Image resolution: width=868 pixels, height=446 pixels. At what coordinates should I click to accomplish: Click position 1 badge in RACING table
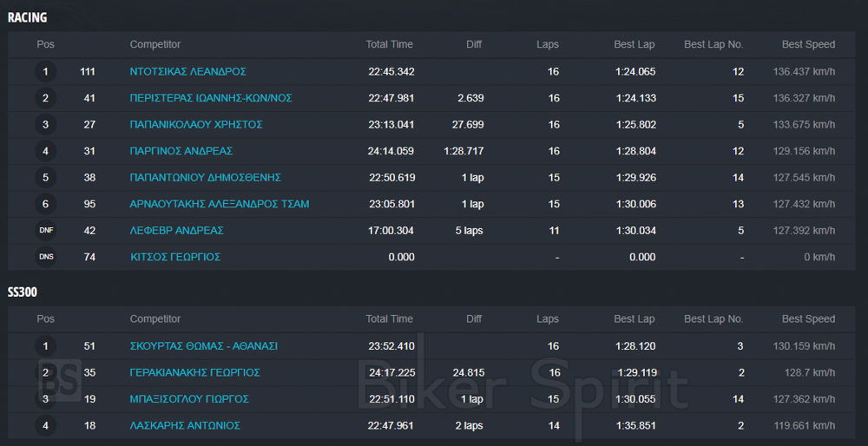[x=46, y=71]
